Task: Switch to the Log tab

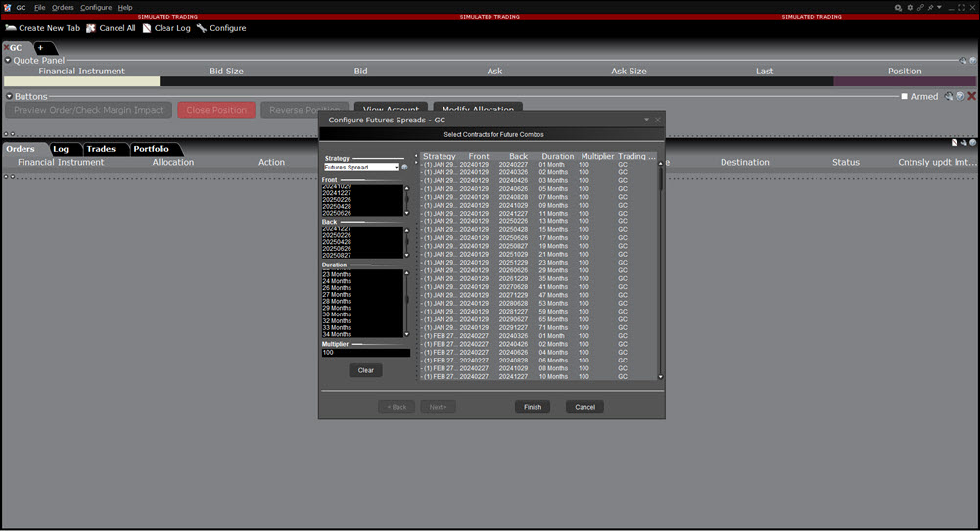Action: pos(61,149)
